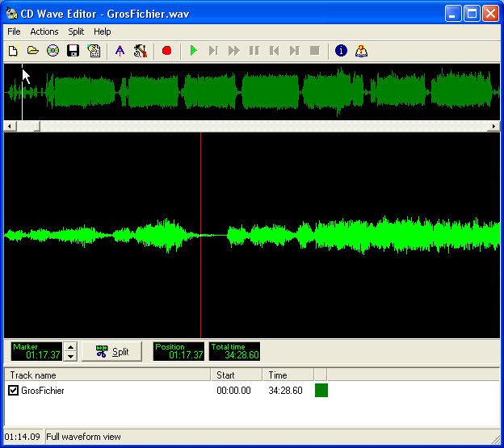Open the Actions menu
The image size is (504, 448).
coord(44,31)
